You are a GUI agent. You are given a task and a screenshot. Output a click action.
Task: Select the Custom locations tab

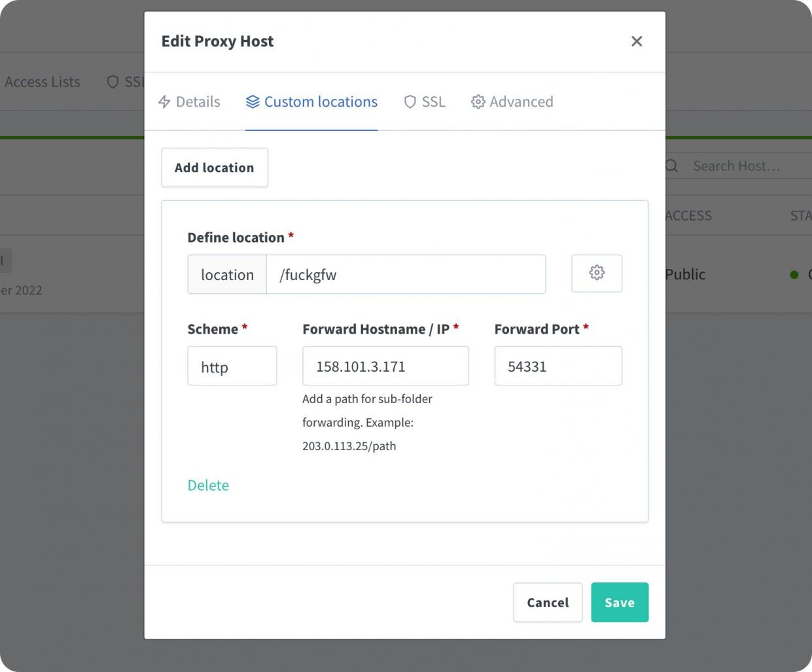tap(311, 102)
